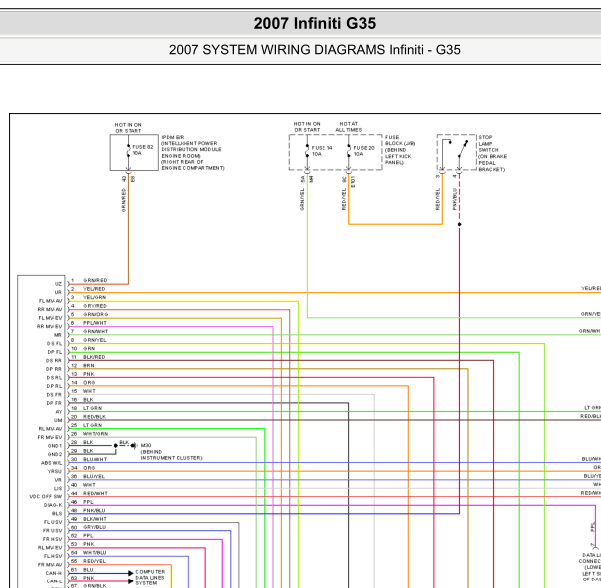Select pin 55 RED/YEL wire label

tap(94, 561)
